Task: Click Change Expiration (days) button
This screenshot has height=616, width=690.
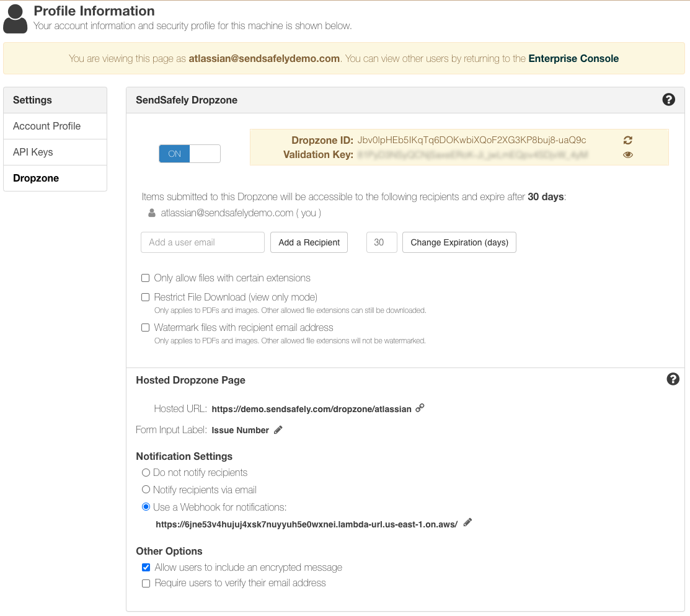Action: point(459,242)
